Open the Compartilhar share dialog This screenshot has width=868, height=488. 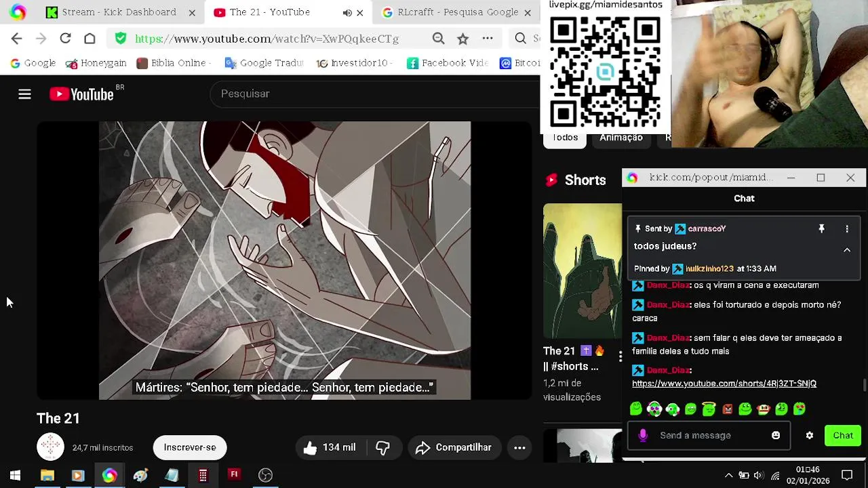(453, 447)
